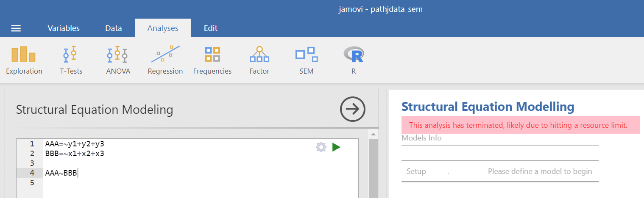The width and height of the screenshot is (644, 198).
Task: Switch to the Edit tab
Action: [x=210, y=28]
